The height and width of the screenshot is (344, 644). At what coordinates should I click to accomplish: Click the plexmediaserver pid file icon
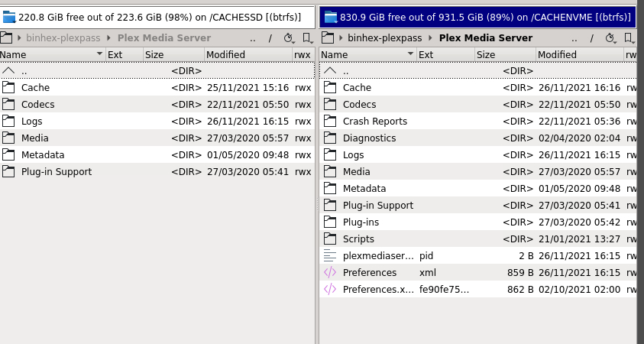tap(330, 255)
